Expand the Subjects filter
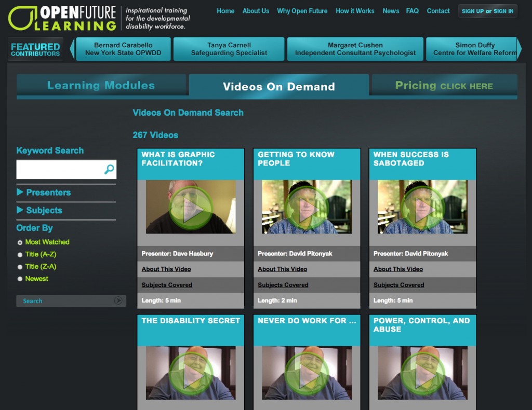Screen dimensions: 532x410 pos(39,210)
